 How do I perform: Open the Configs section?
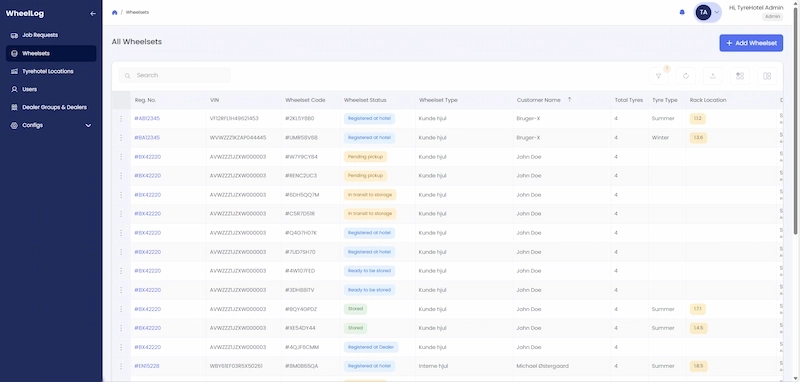[x=51, y=125]
